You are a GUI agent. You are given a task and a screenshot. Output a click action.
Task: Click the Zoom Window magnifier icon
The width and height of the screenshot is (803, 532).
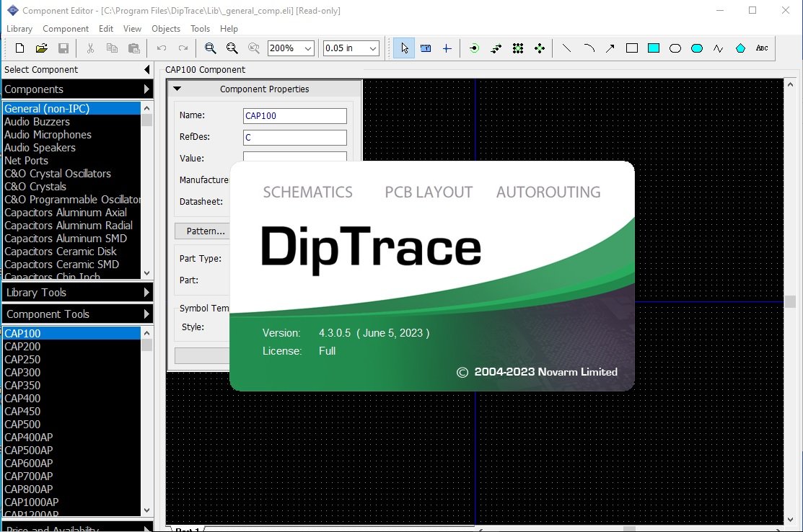tap(253, 48)
